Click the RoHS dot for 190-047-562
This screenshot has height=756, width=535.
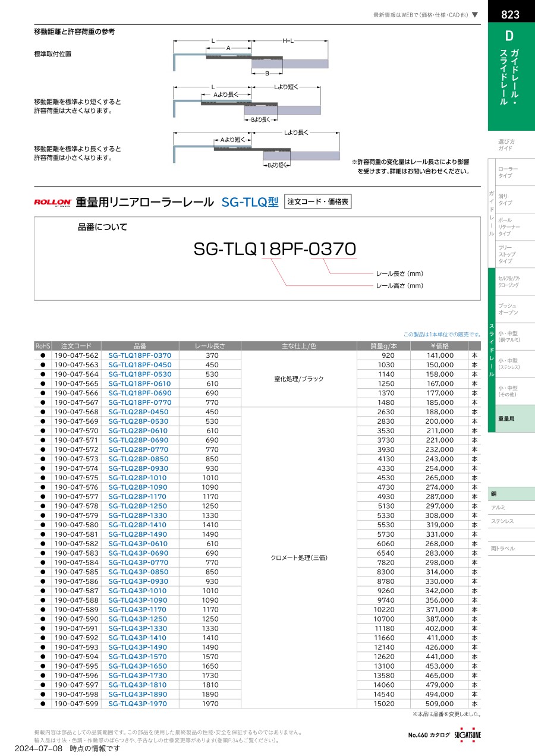(43, 355)
